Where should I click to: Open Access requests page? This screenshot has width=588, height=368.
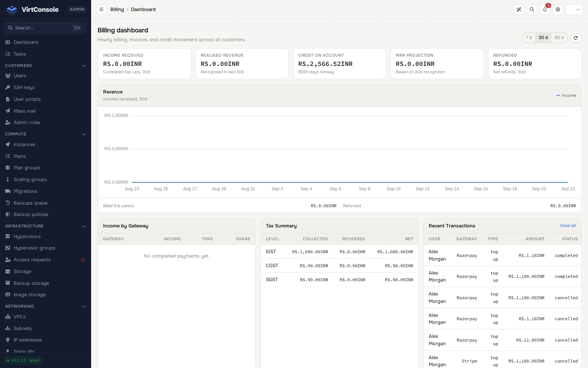(45, 260)
